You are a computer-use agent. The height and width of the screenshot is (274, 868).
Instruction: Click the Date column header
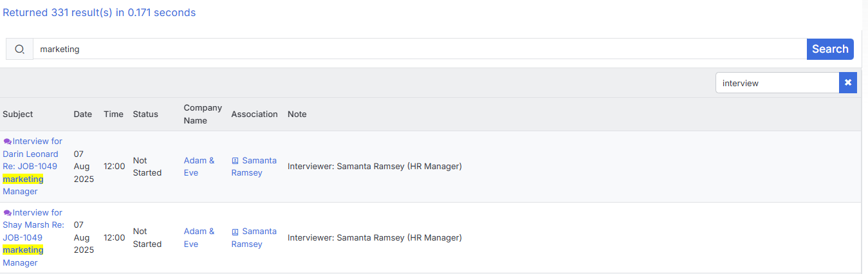click(83, 114)
